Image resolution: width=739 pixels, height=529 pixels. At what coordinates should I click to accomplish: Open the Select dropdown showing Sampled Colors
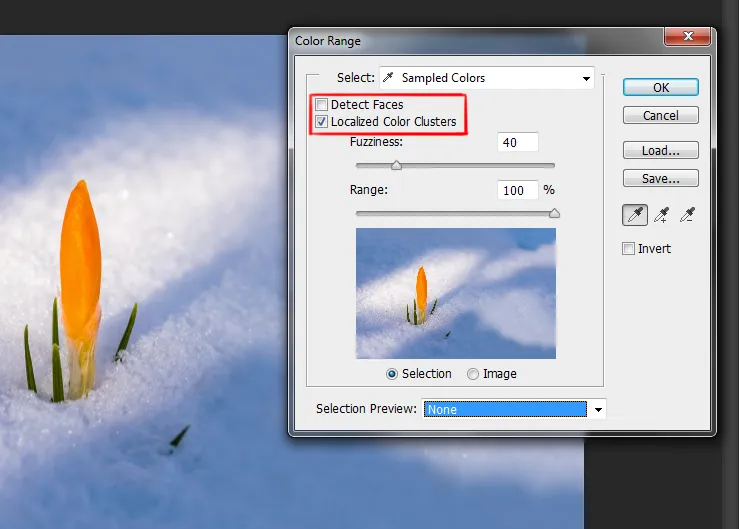(x=487, y=78)
